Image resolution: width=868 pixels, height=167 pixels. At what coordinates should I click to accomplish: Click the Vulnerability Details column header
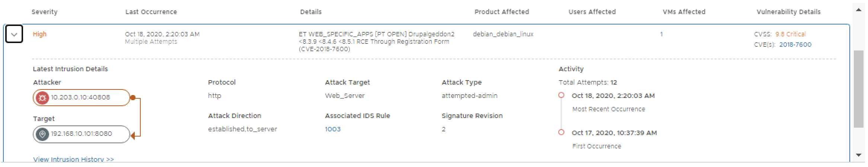788,12
